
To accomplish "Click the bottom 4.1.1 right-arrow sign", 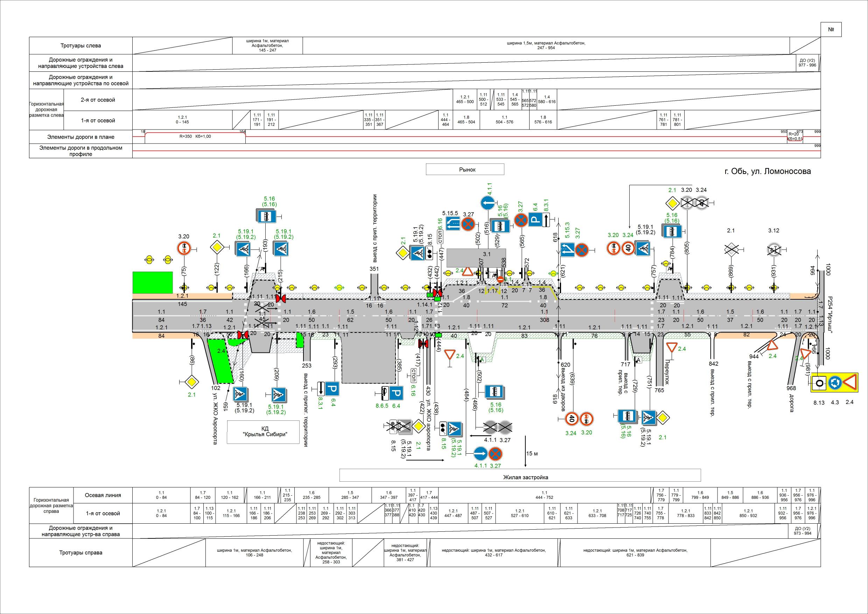I will 481,454.
